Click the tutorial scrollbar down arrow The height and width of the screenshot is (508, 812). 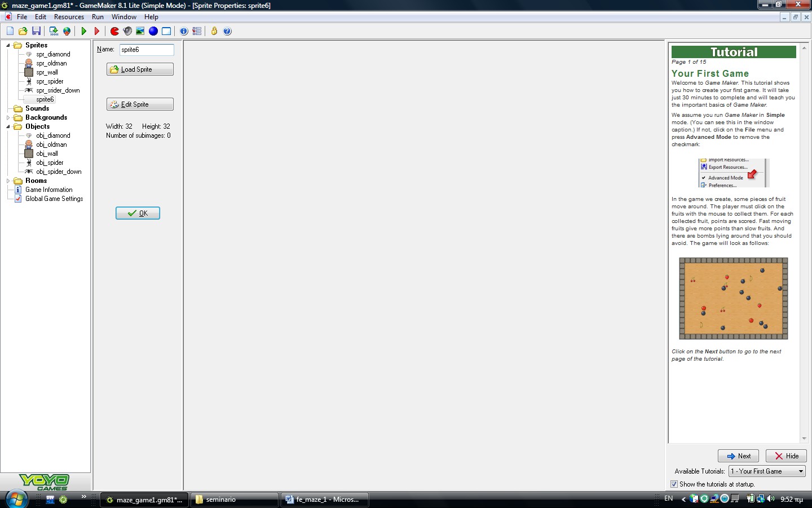tap(804, 439)
